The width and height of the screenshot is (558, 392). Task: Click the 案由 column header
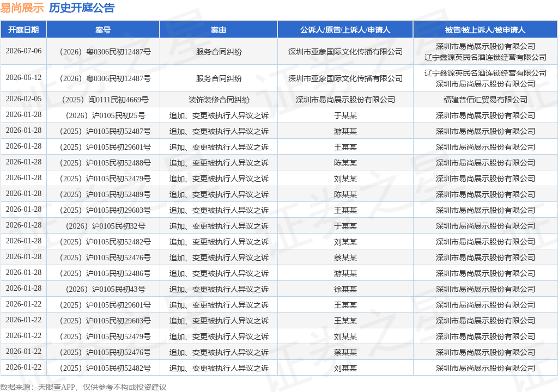click(x=219, y=30)
